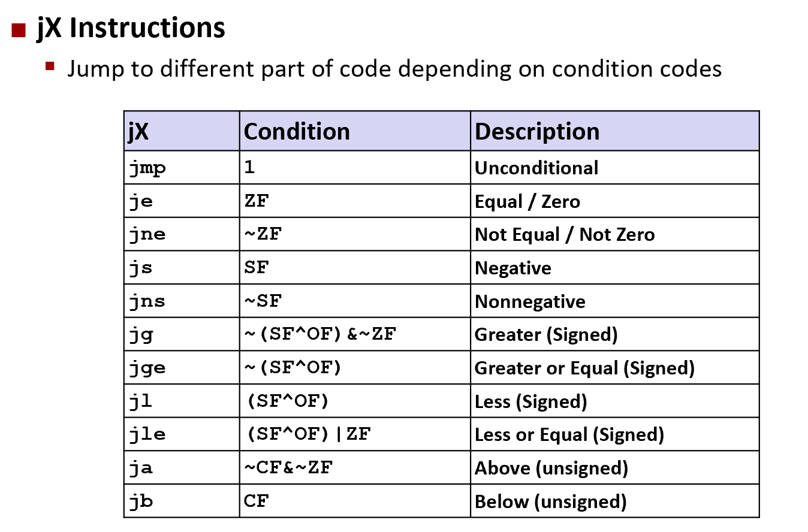
Task: Select the jX column header
Action: (182, 131)
